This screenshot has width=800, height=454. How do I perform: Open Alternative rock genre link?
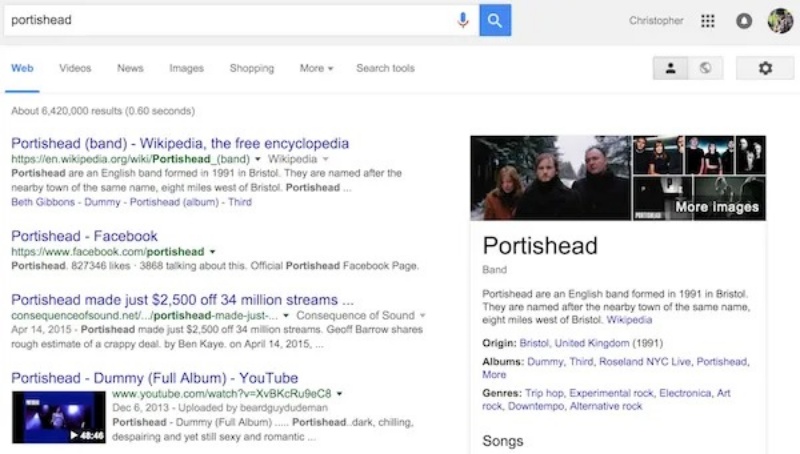(x=606, y=406)
